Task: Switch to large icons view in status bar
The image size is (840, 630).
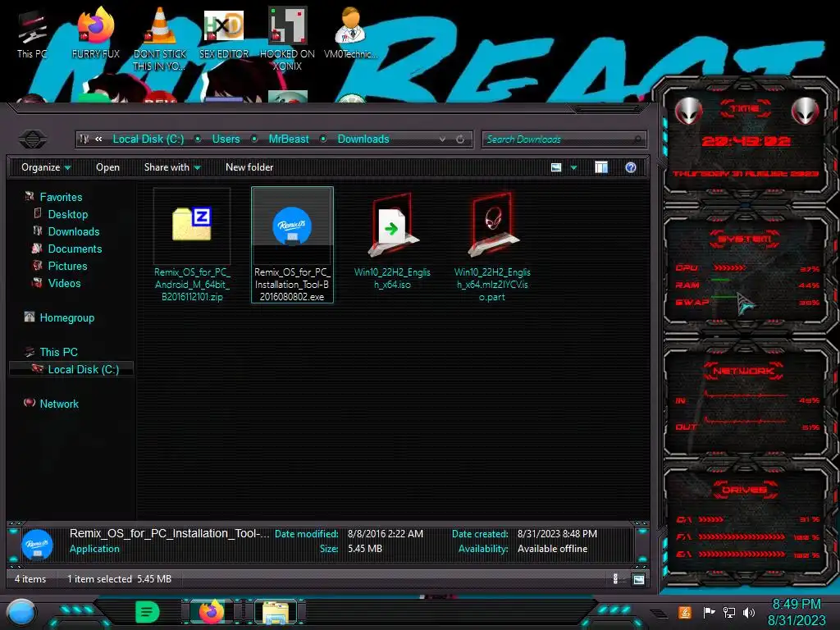Action: [638, 579]
